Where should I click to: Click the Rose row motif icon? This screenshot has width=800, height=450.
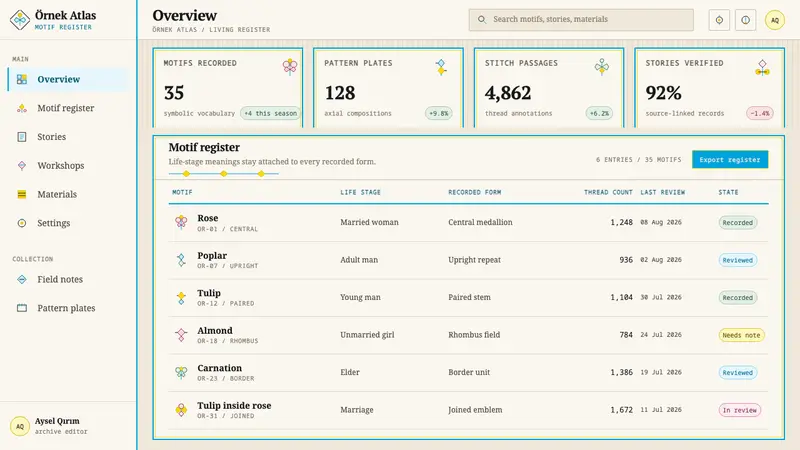(x=181, y=222)
